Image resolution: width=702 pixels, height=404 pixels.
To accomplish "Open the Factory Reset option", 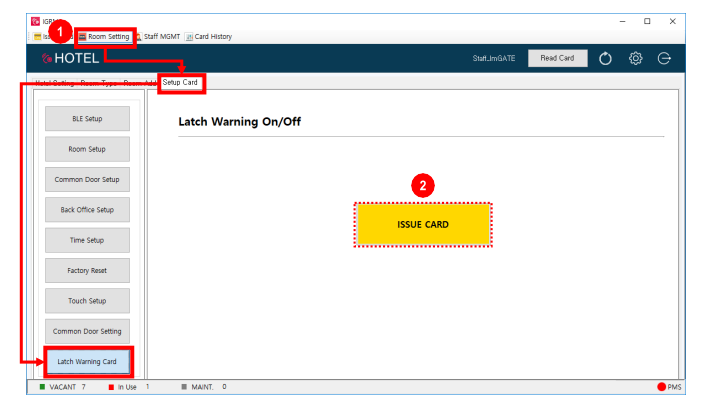I will tap(87, 271).
